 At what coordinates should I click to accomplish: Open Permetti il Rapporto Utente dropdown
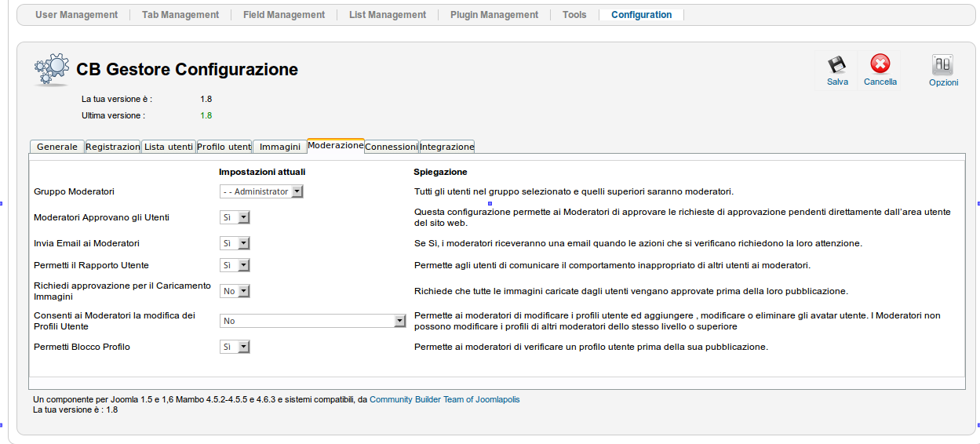235,266
